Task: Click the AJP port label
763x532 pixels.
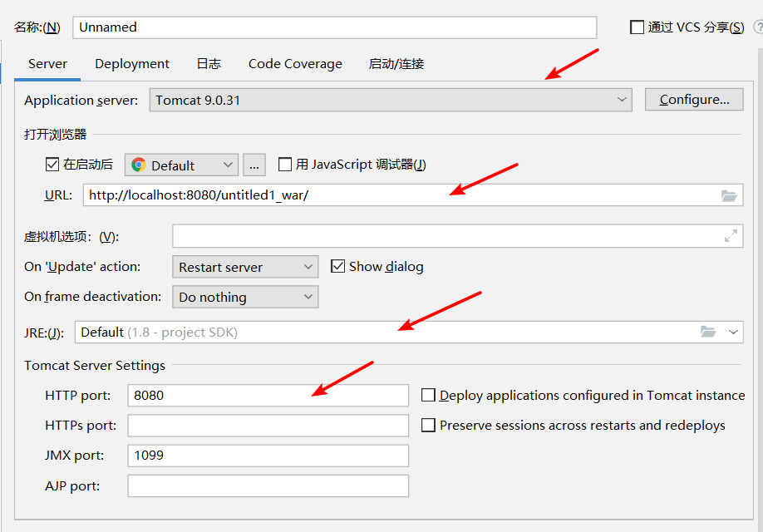Action: 72,485
